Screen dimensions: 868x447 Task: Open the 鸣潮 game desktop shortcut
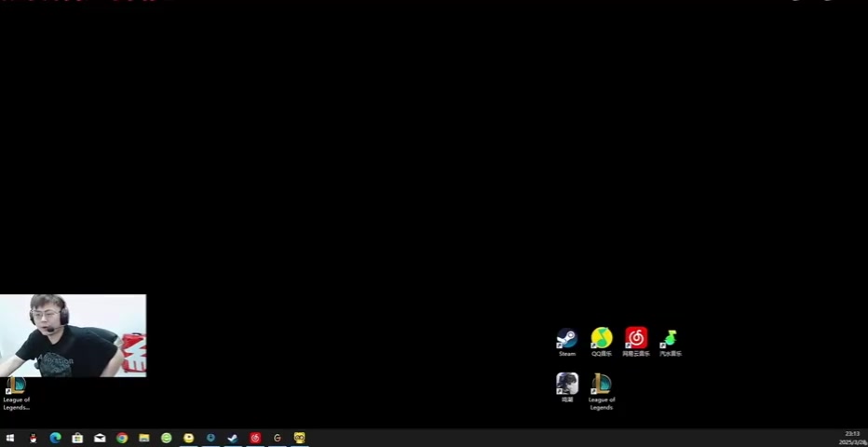567,384
